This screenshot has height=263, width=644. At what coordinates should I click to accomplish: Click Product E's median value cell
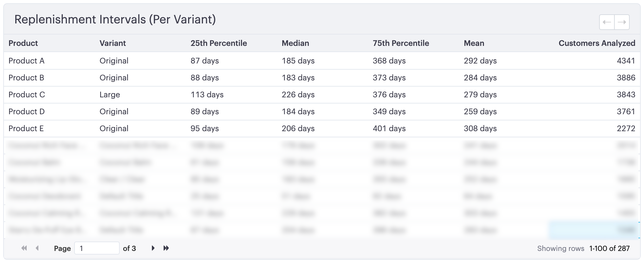[298, 128]
